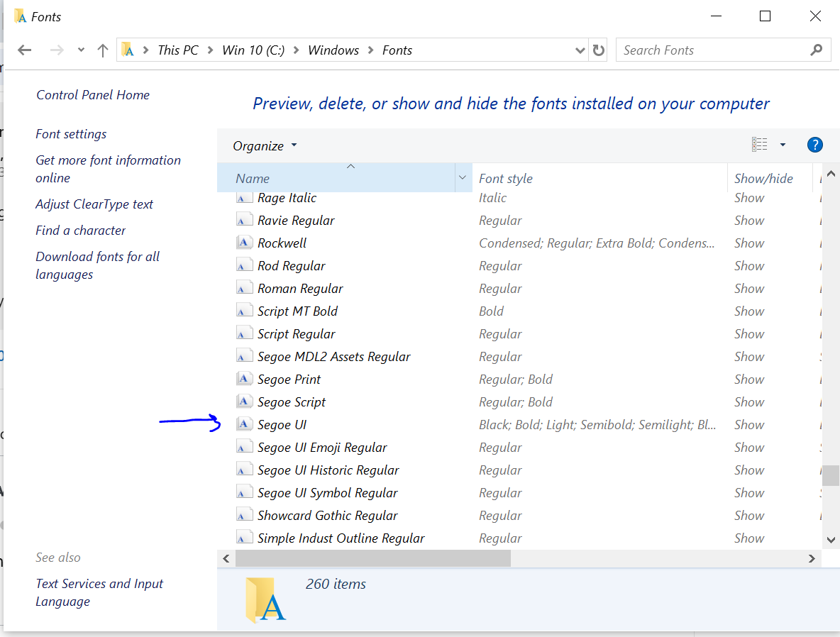This screenshot has width=840, height=637.
Task: Select the Segoe Print font icon
Action: pos(244,379)
